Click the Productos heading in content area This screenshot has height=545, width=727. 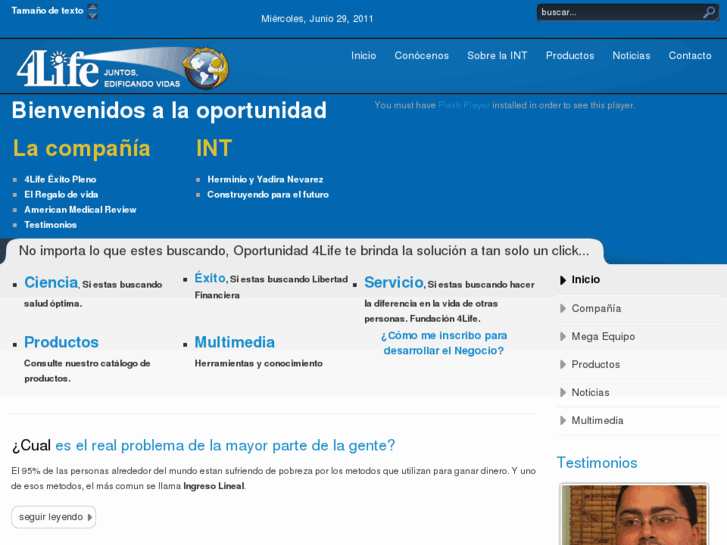coord(61,342)
